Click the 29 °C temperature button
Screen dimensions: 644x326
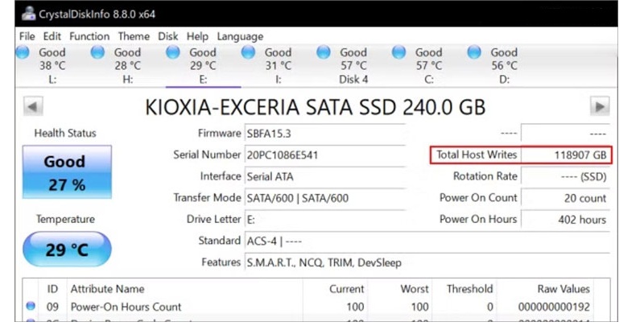pos(67,250)
